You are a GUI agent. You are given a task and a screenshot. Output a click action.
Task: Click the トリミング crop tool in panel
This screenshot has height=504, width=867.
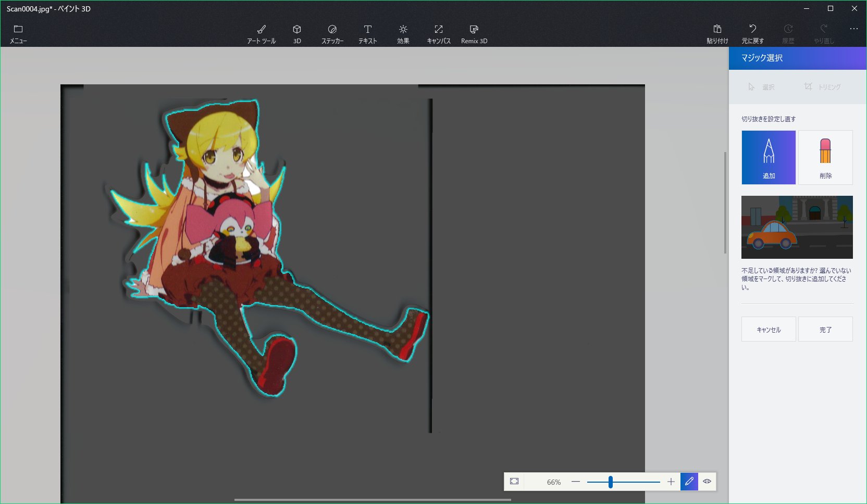coord(822,87)
